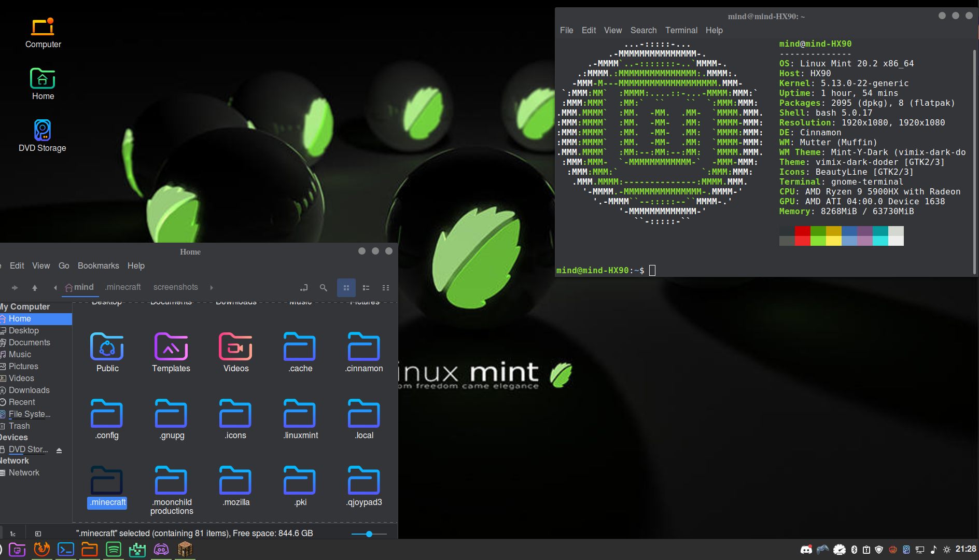Click the Bluetooth system tray icon

[x=854, y=550]
